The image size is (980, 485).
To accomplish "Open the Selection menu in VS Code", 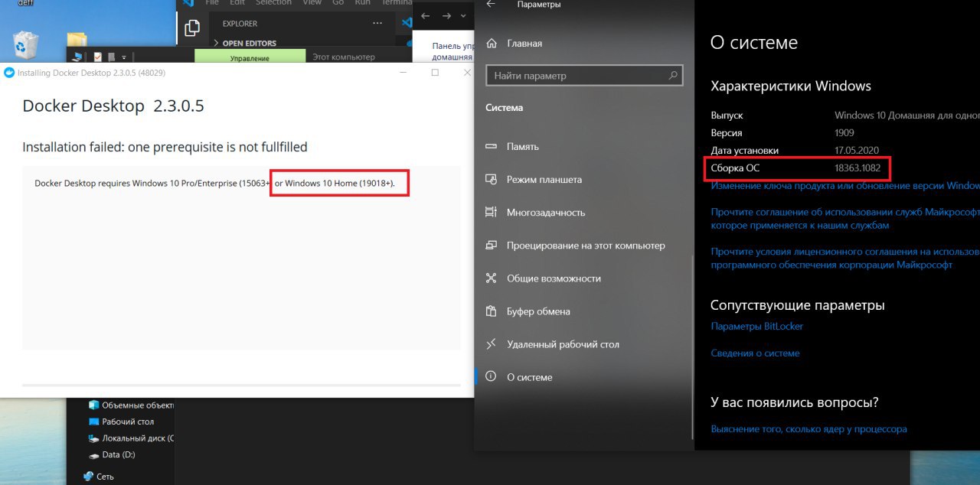I will [x=273, y=3].
